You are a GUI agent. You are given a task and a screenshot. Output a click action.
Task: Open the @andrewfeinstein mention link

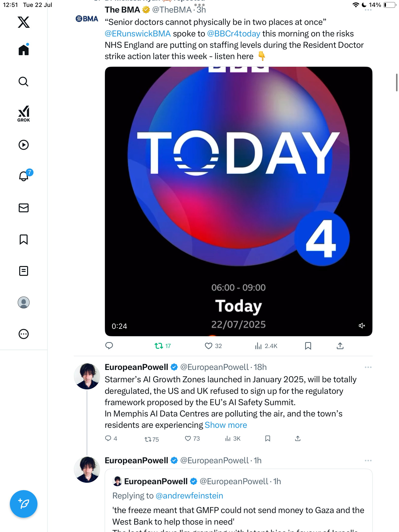(189, 496)
